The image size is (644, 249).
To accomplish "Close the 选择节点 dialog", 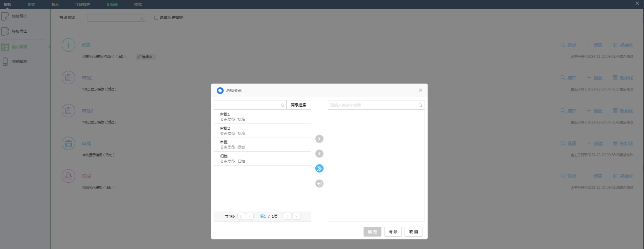I will pyautogui.click(x=420, y=90).
